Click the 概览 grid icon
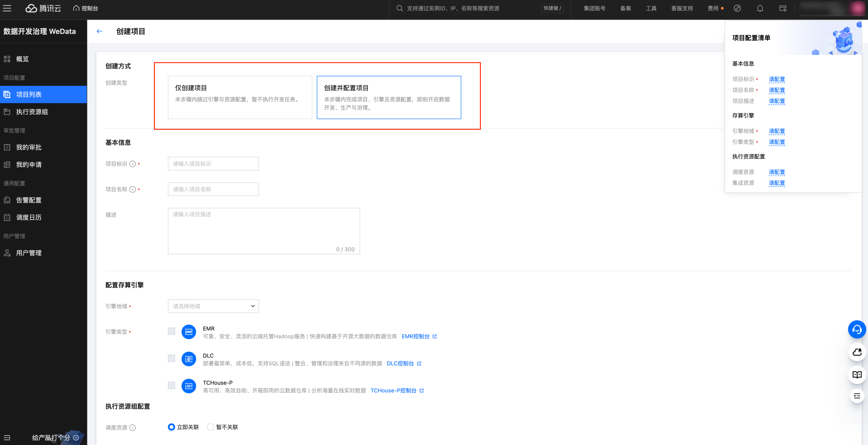The image size is (868, 445). [x=7, y=59]
